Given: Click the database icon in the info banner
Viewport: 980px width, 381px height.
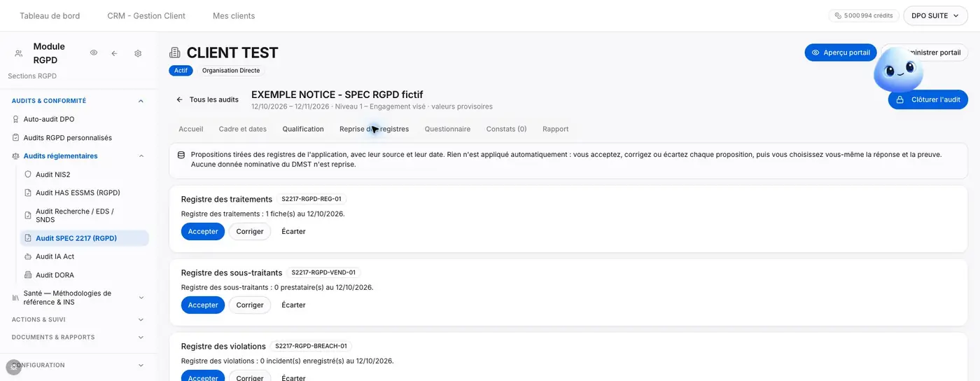Looking at the screenshot, I should pos(181,155).
